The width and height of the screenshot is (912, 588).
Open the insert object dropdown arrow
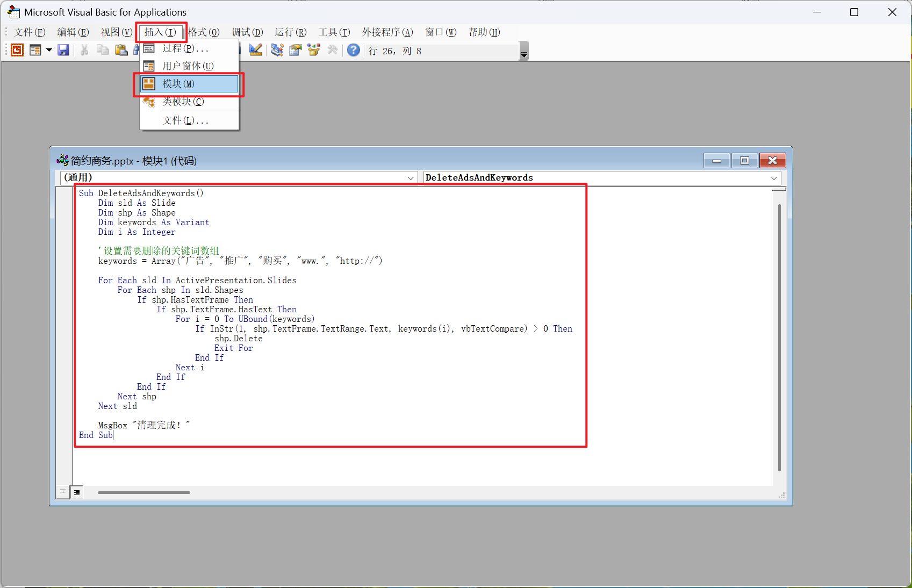pos(49,51)
